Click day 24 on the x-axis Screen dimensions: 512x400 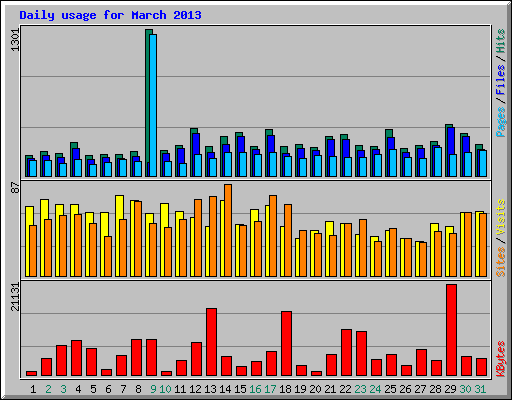(375, 389)
